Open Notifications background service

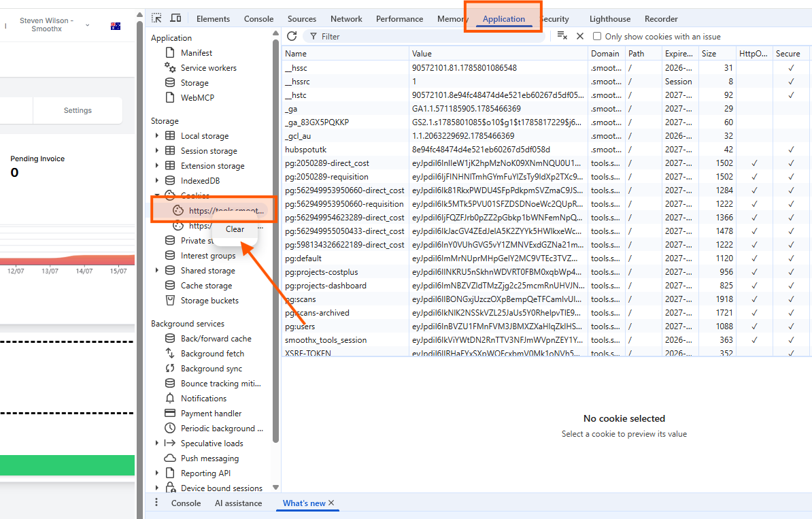203,399
